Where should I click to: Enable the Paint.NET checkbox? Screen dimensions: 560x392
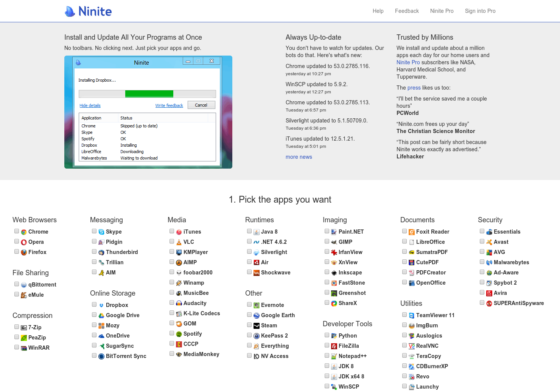(327, 231)
